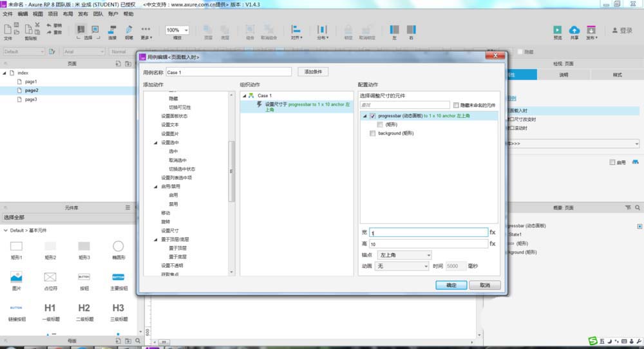The height and width of the screenshot is (349, 644).
Task: Open the 项目 menu
Action: click(53, 14)
